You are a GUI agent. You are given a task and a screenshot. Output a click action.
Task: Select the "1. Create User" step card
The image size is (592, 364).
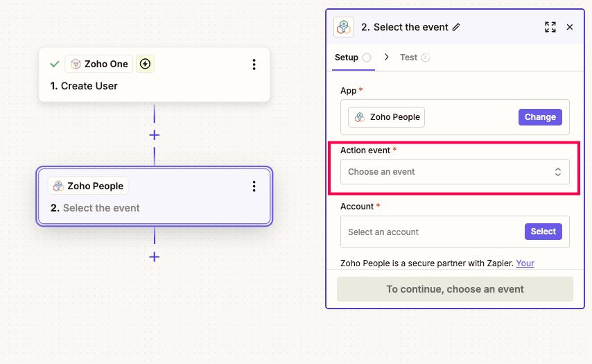tap(154, 86)
